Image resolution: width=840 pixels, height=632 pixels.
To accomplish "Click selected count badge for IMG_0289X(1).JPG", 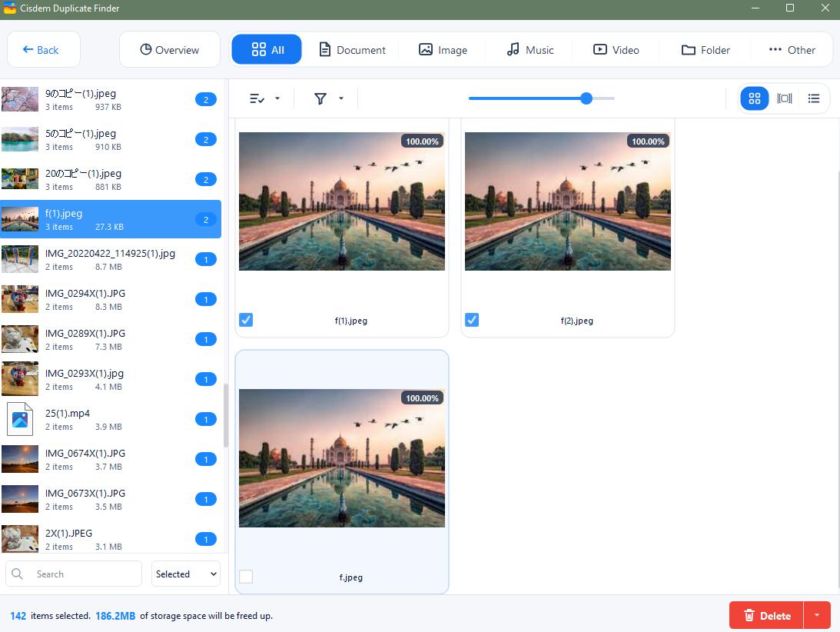I will 206,340.
